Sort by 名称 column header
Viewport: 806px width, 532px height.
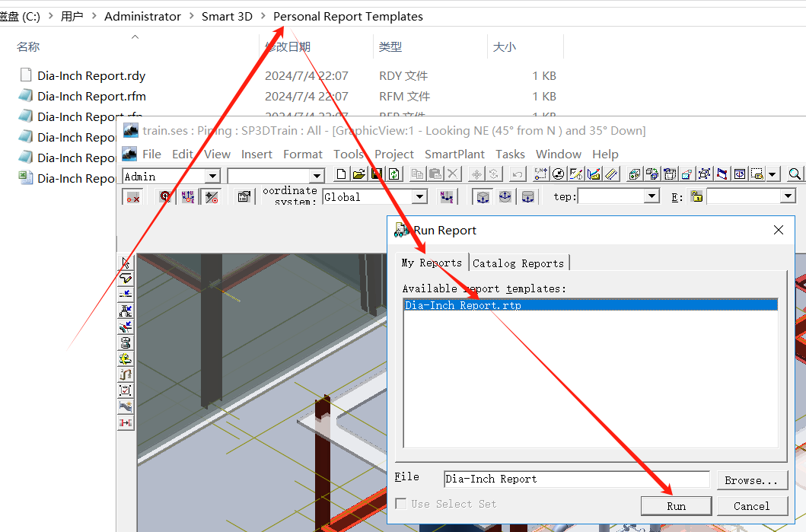pyautogui.click(x=28, y=46)
